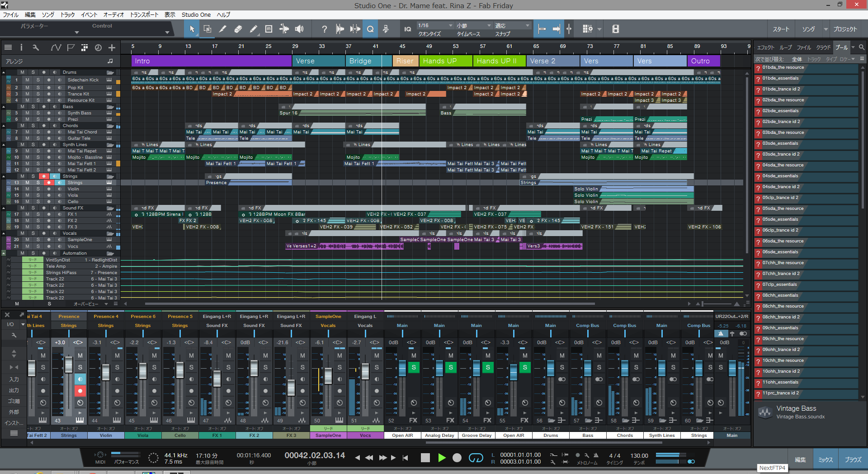Viewport: 868px width, 474px height.
Task: Collapse the Bass folder track
Action: 4,107
